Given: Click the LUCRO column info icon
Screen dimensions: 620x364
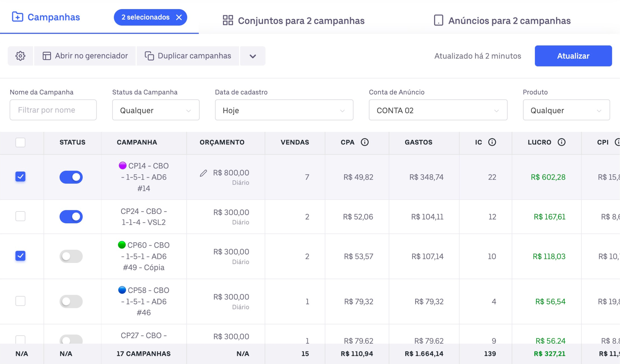Looking at the screenshot, I should pyautogui.click(x=561, y=142).
